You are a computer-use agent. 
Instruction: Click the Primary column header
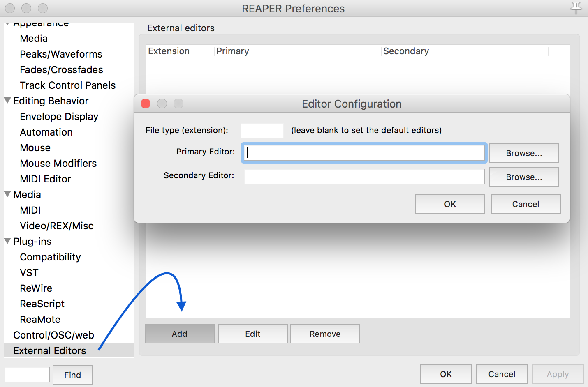tap(298, 51)
